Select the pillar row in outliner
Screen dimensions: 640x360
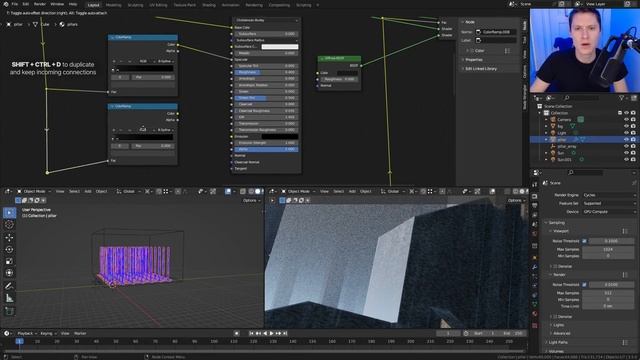584,140
